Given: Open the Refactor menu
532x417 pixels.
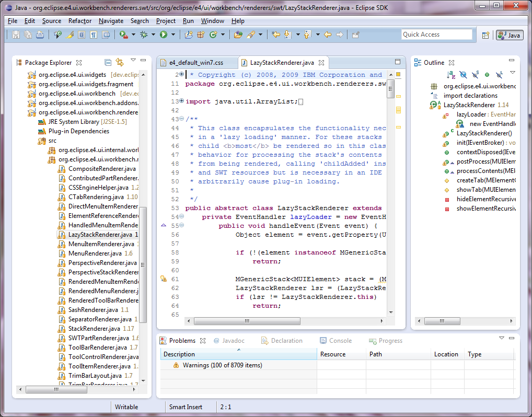Looking at the screenshot, I should (x=79, y=21).
